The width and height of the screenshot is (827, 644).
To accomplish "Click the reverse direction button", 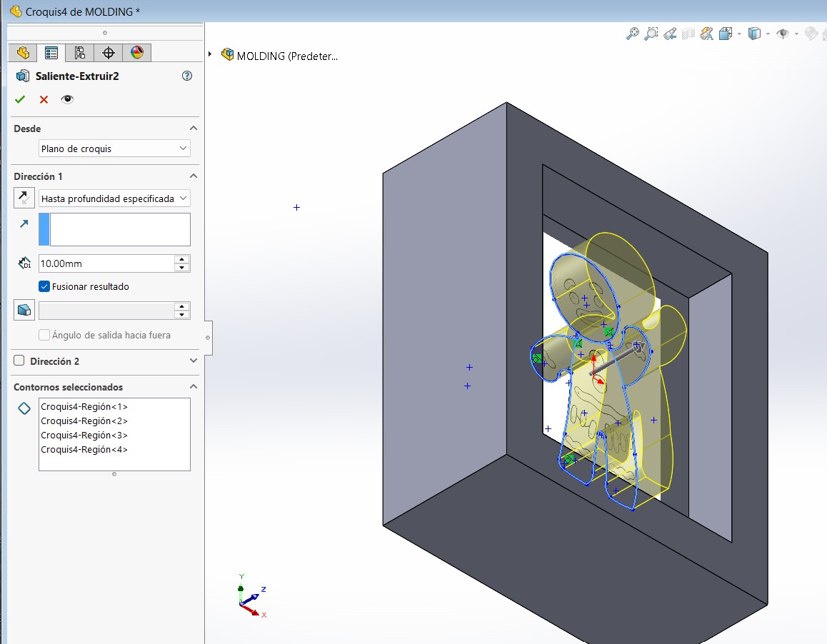I will point(24,198).
